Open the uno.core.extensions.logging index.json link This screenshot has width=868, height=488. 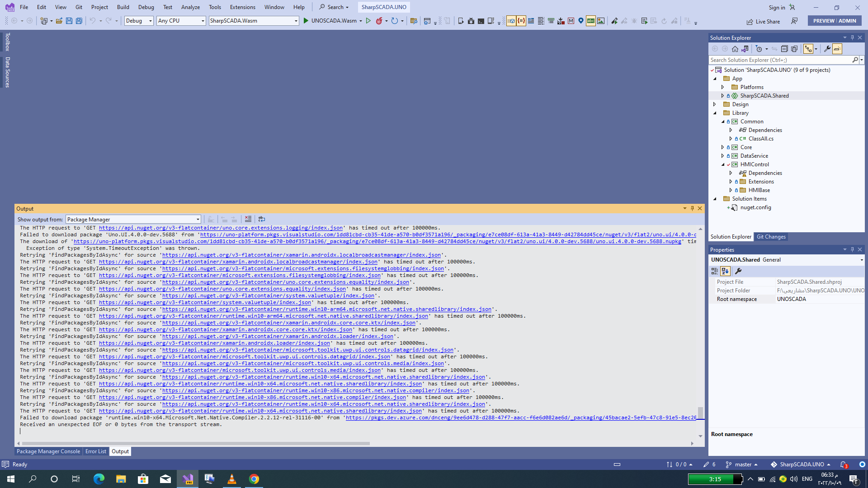tap(221, 228)
